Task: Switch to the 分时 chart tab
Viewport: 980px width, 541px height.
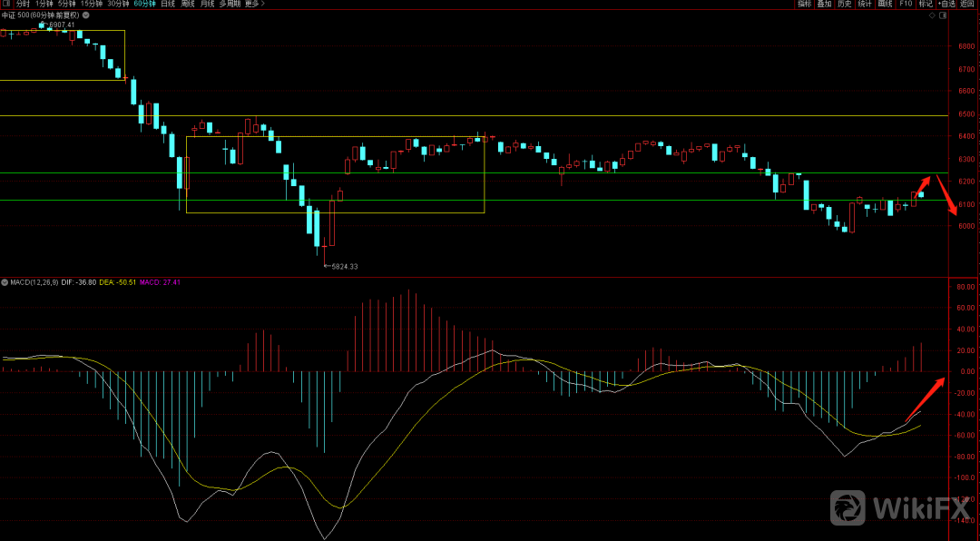Action: point(23,5)
